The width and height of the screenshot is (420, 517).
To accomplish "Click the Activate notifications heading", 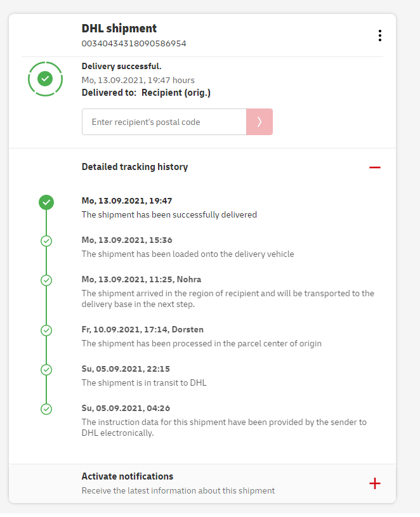I will coord(128,476).
